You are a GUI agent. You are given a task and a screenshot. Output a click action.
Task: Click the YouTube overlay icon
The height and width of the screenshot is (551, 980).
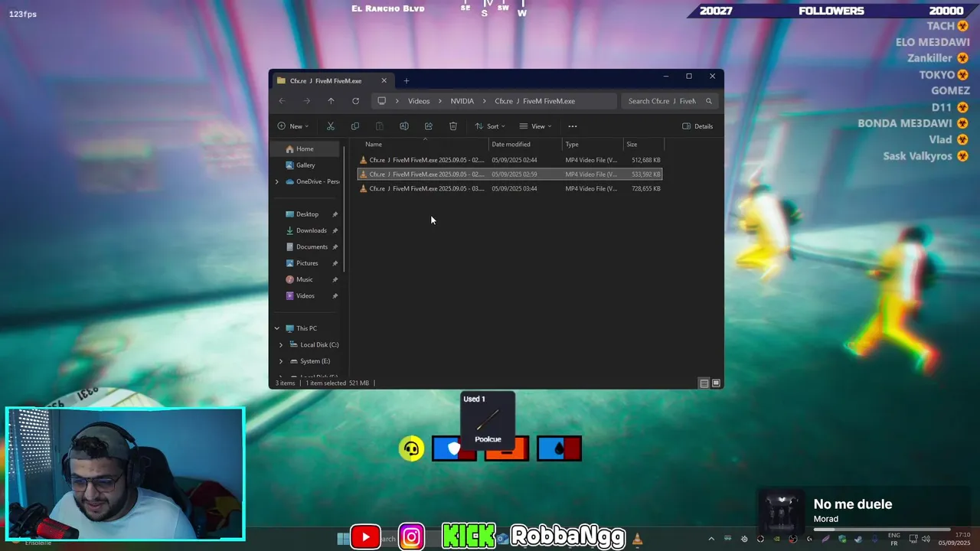pyautogui.click(x=365, y=537)
